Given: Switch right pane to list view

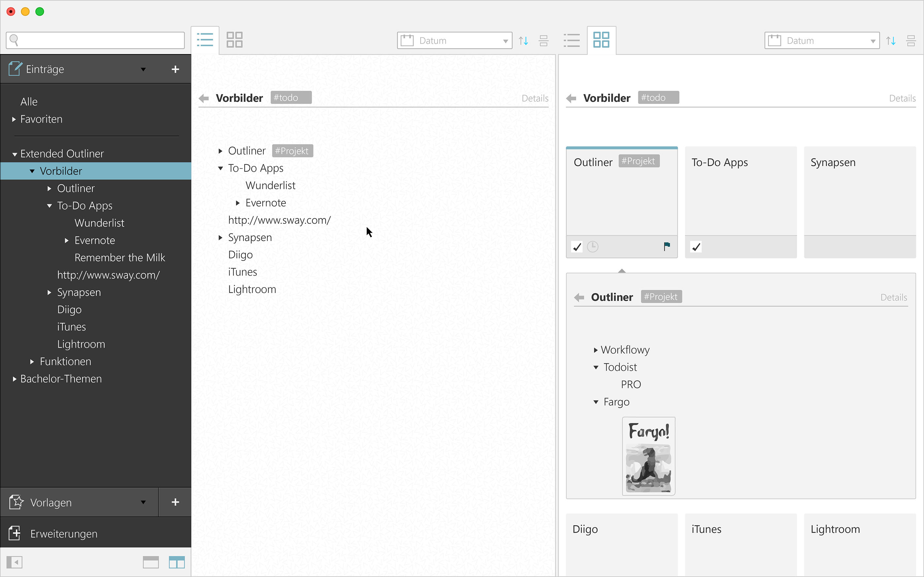Looking at the screenshot, I should pyautogui.click(x=572, y=40).
